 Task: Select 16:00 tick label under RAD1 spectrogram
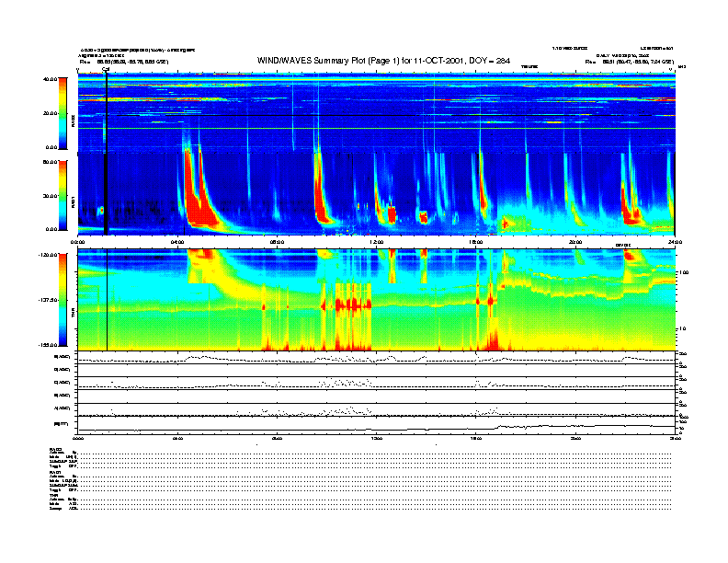(476, 242)
